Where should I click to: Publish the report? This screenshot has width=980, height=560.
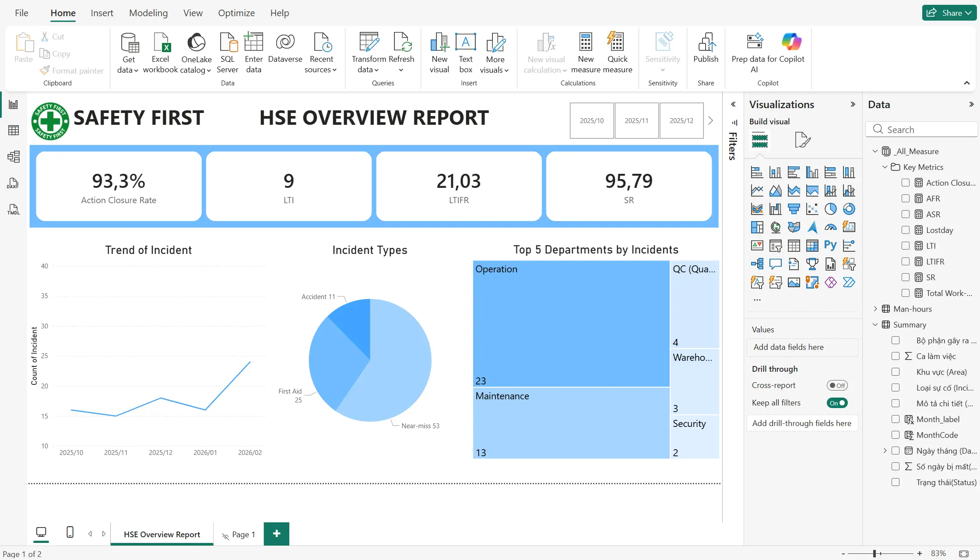[x=706, y=48]
